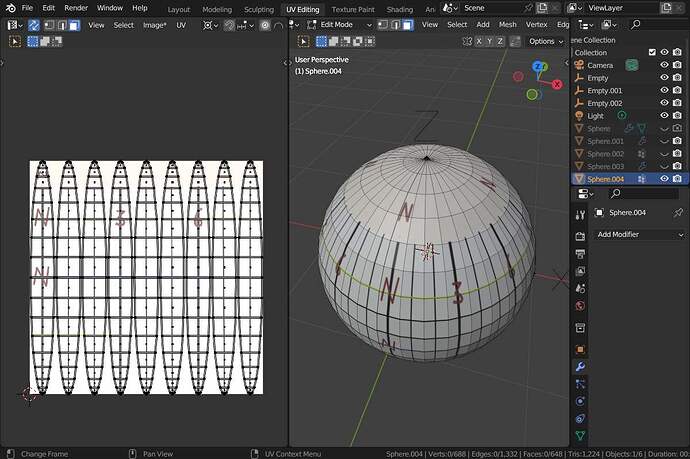This screenshot has height=459, width=690.
Task: Click the Scene name field
Action: pos(492,8)
